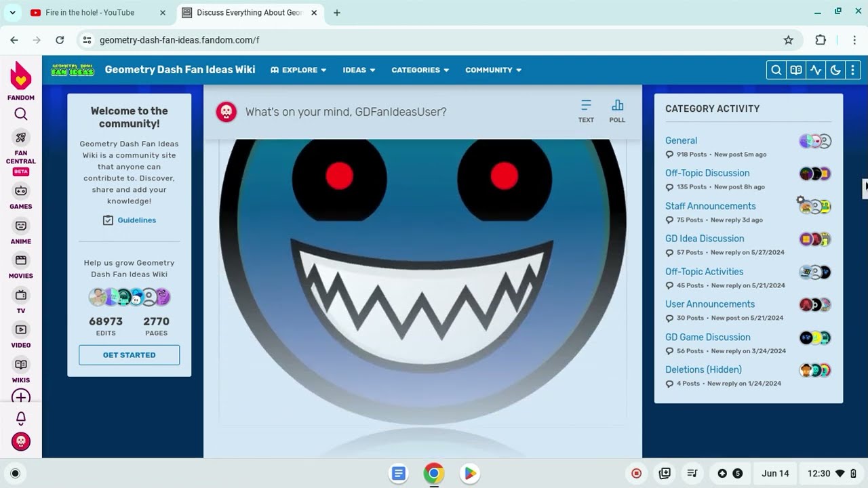
Task: Open a new browser tab
Action: pyautogui.click(x=337, y=13)
